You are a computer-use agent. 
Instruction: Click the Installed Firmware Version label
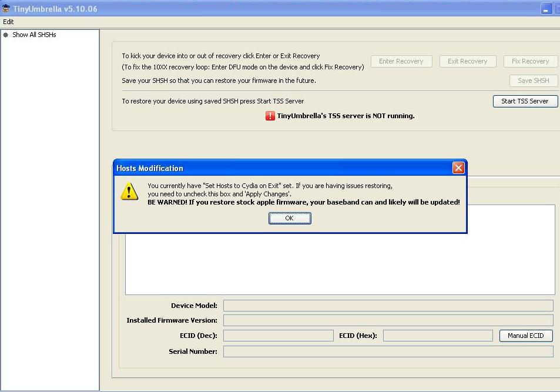(x=172, y=320)
